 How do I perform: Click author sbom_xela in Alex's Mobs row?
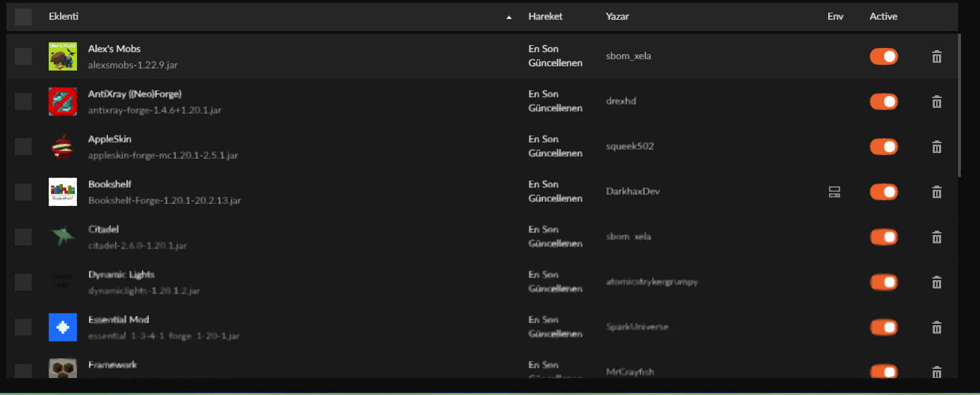point(628,56)
